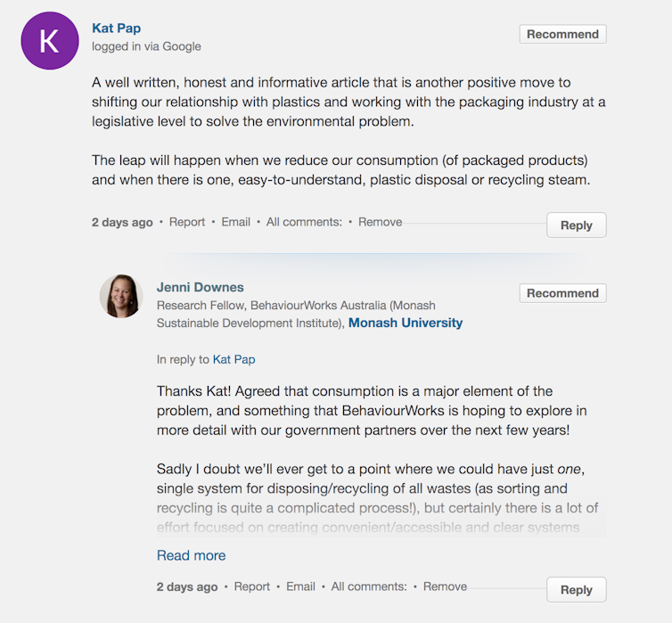Viewport: 672px width, 623px height.
Task: Open All comments under Jenni's reply
Action: click(x=369, y=586)
